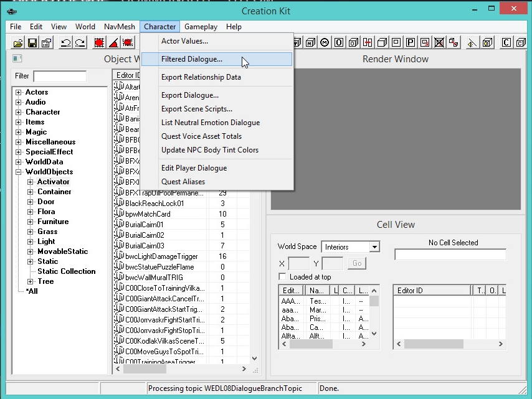Viewport: 532px width, 399px height.
Task: Click the circled M toolbar icon
Action: (325, 43)
